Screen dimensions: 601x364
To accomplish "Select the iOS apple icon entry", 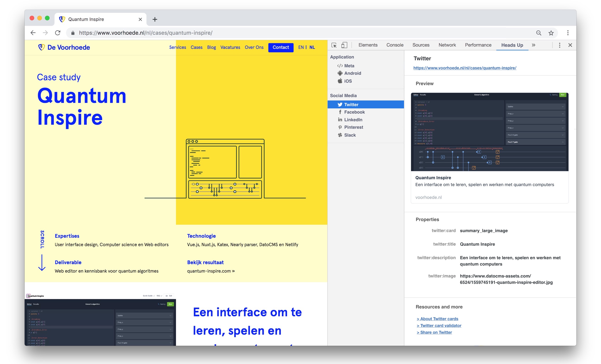I will pyautogui.click(x=340, y=81).
